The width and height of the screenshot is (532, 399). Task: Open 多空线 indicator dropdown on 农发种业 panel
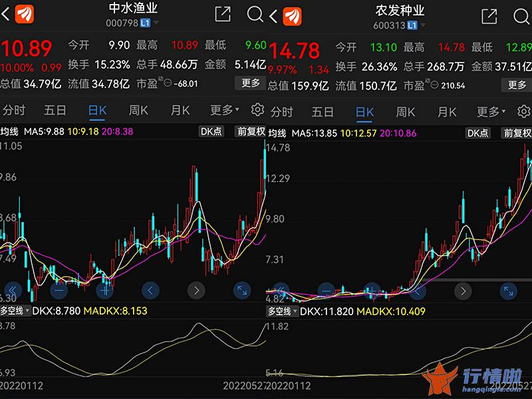coord(282,311)
